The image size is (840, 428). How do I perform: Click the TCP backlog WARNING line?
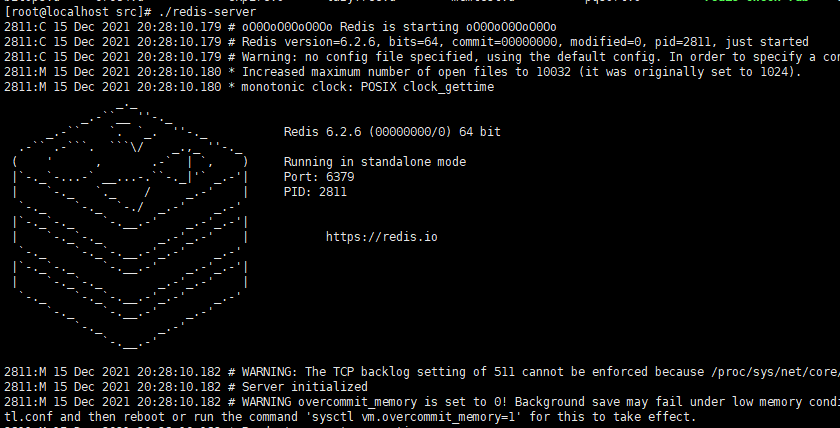coord(422,372)
